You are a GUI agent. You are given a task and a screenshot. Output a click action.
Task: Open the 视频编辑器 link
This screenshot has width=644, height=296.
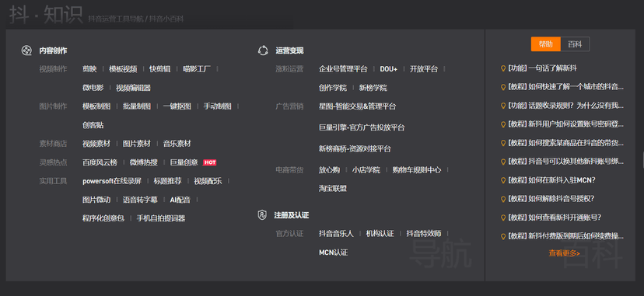pos(133,88)
